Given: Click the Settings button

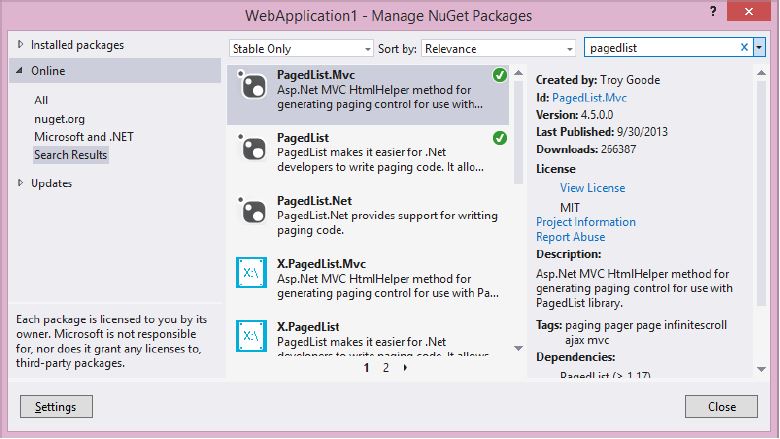Looking at the screenshot, I should (x=56, y=407).
